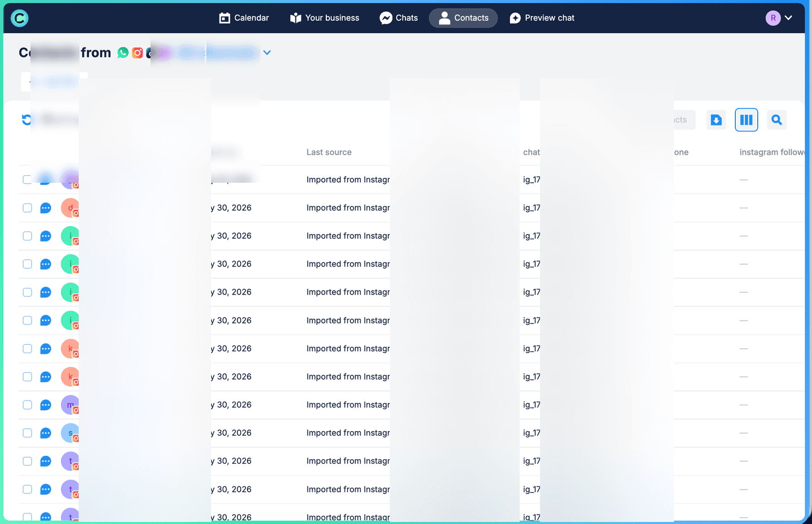Click the Last source column header
812x524 pixels.
point(329,152)
